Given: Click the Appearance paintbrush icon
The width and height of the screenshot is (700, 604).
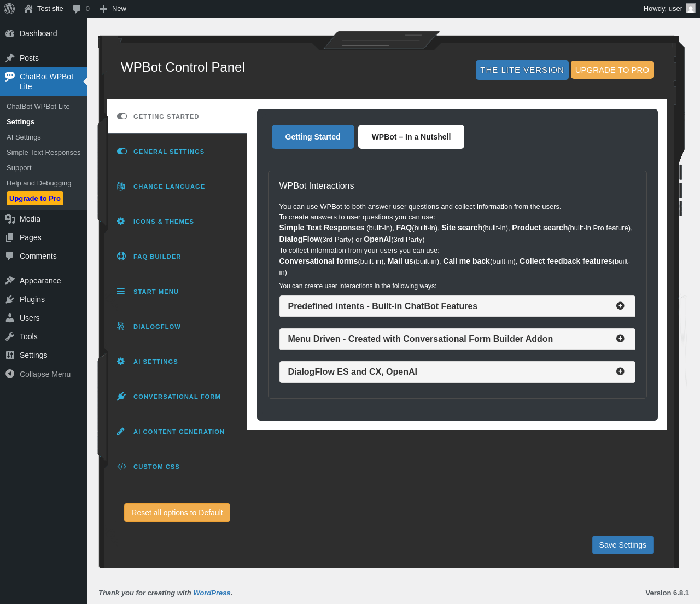Looking at the screenshot, I should 10,281.
